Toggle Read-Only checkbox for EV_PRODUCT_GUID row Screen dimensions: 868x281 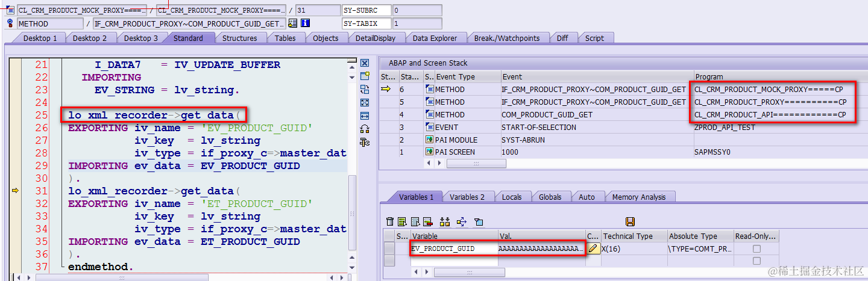pos(756,249)
